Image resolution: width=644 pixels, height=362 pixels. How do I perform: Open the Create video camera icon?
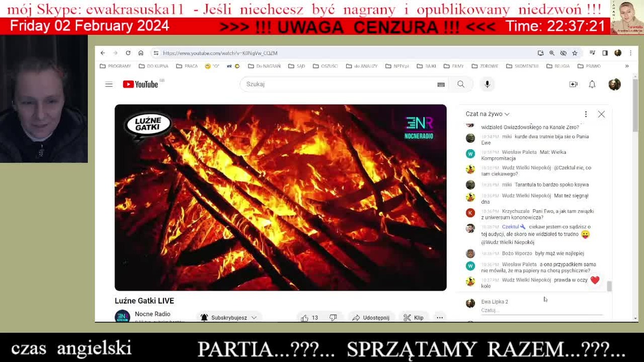(573, 84)
